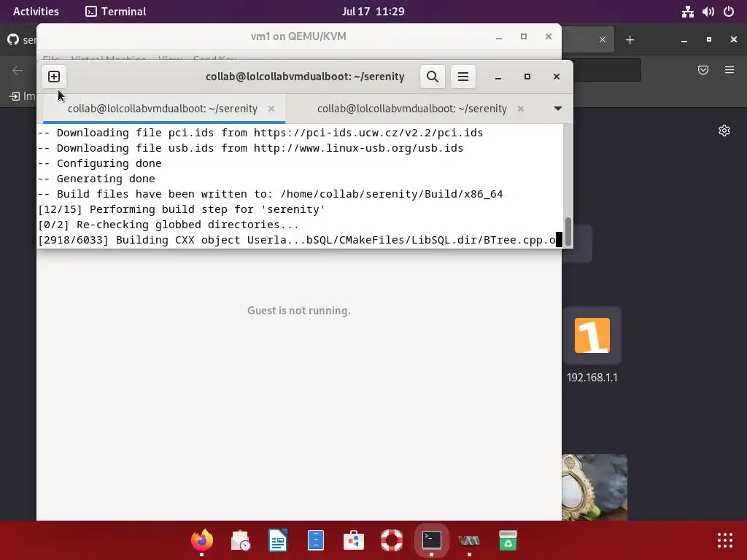This screenshot has height=560, width=747.
Task: Launch Firefox from the dock
Action: pyautogui.click(x=202, y=540)
